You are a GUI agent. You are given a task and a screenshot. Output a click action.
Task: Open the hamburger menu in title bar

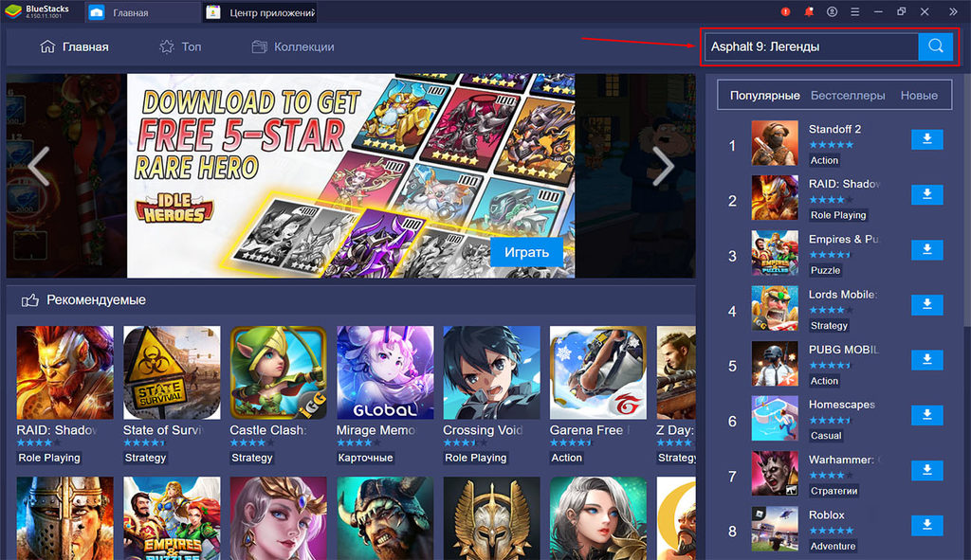pos(854,11)
